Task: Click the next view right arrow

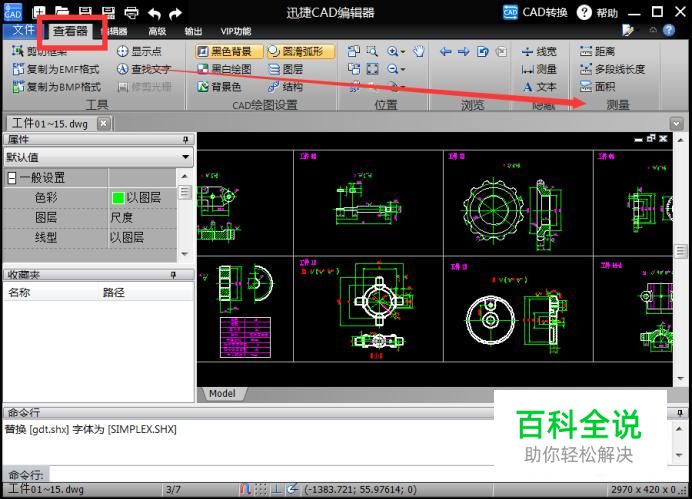Action: point(464,52)
